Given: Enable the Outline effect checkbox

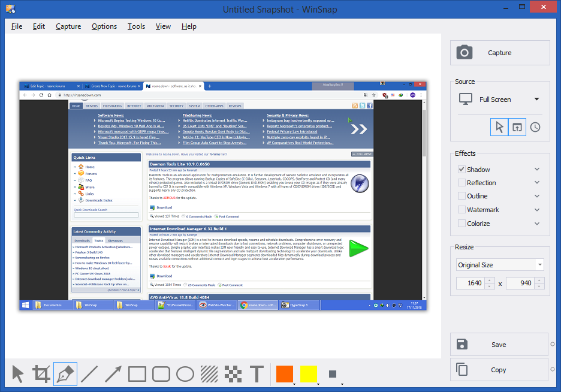Looking at the screenshot, I should click(462, 195).
